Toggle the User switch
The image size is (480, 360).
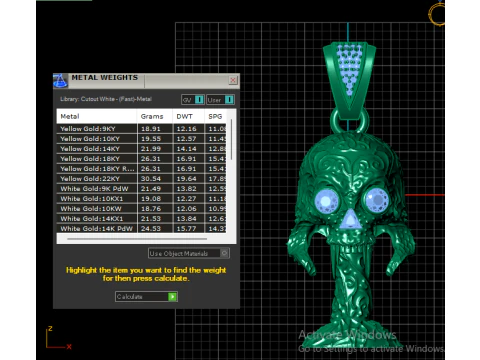tap(220, 100)
